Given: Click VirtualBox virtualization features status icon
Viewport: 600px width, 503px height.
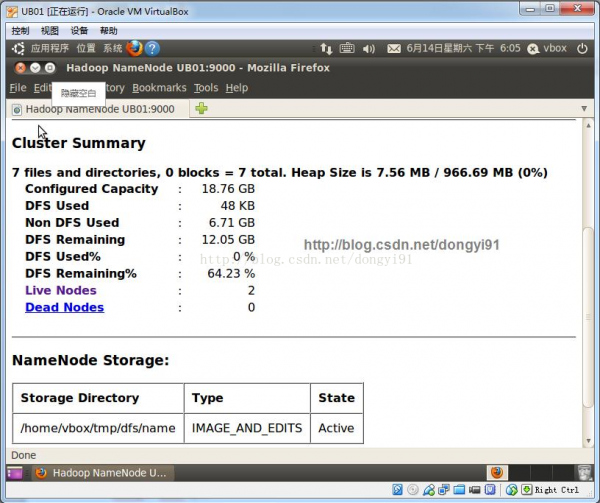Looking at the screenshot, I should pos(490,490).
